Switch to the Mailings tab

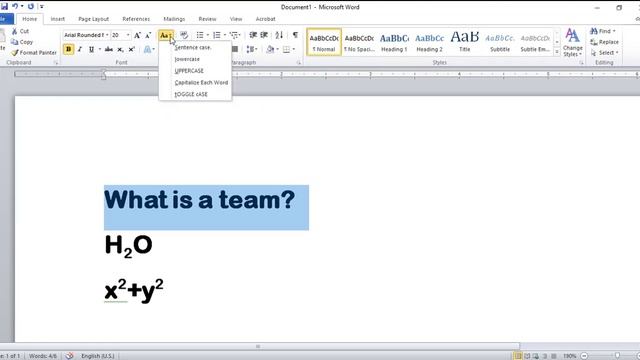174,19
